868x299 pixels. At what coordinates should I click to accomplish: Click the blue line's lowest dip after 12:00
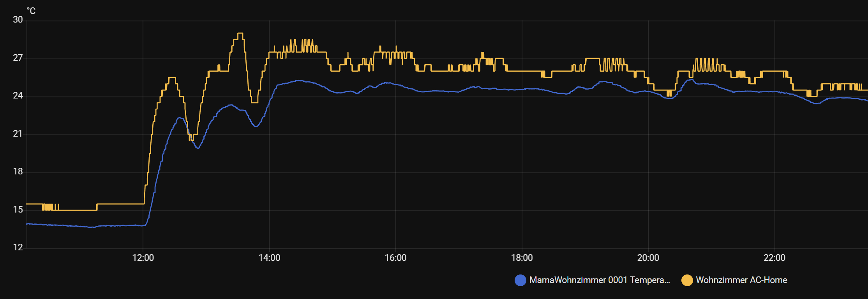pyautogui.click(x=198, y=148)
